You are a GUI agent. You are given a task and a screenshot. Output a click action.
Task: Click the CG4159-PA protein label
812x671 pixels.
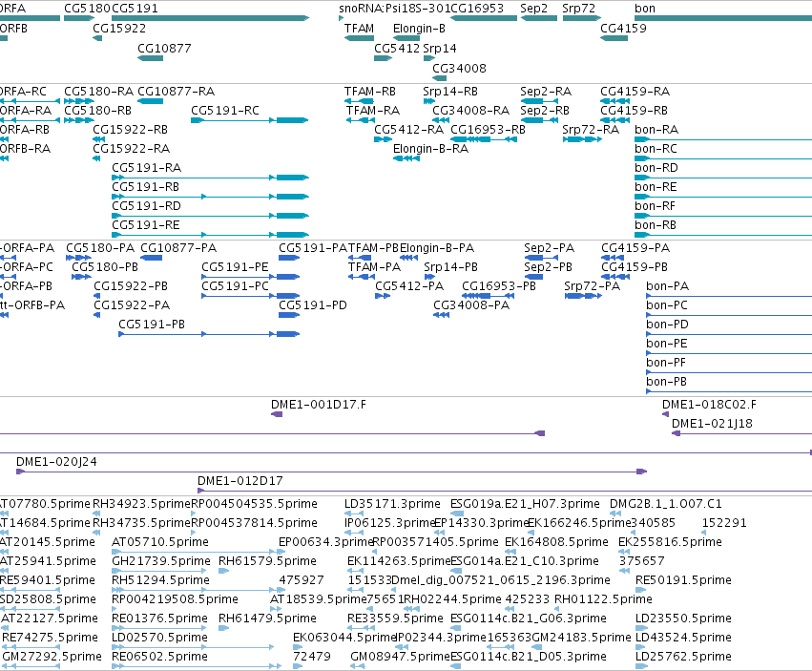click(635, 247)
